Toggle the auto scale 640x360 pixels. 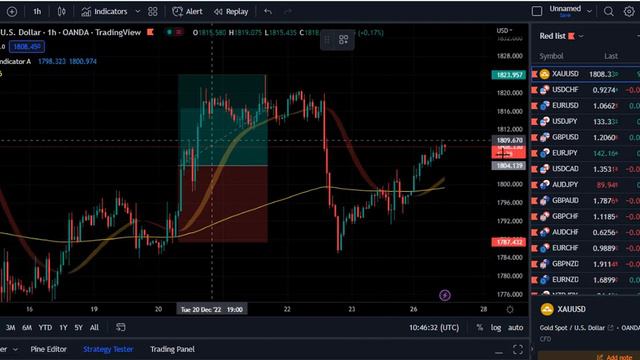pos(516,327)
